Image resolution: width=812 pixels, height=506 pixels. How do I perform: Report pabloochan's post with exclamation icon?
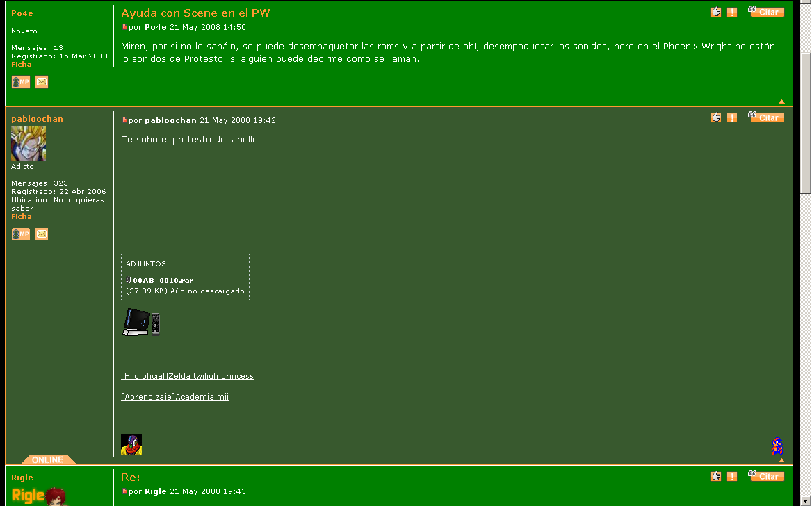pyautogui.click(x=732, y=117)
